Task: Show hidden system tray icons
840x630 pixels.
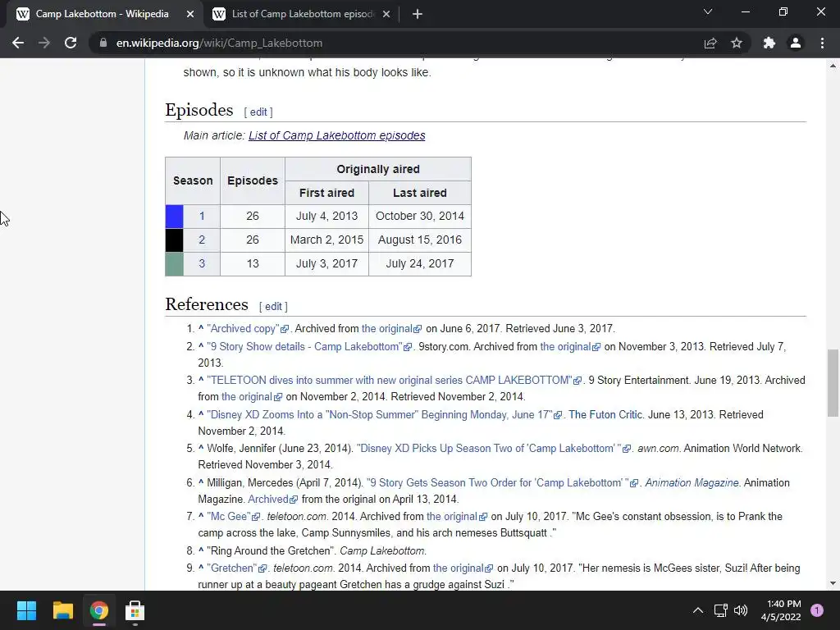Action: 697,610
